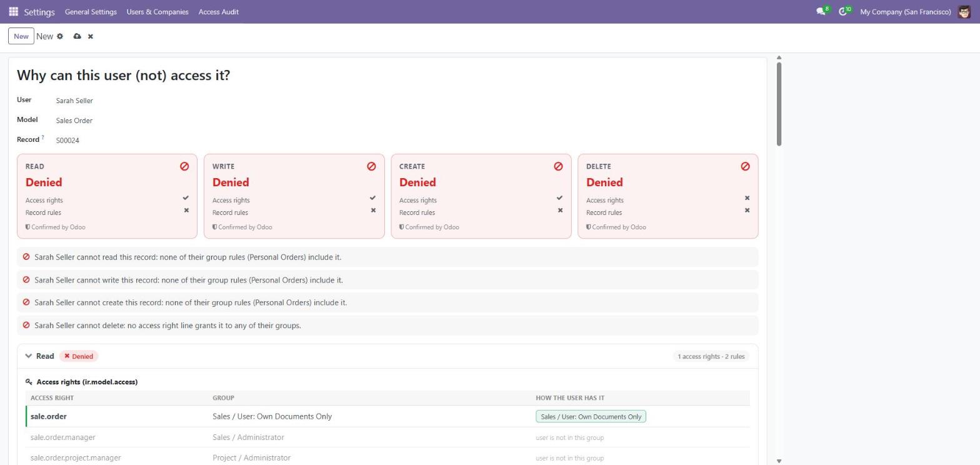980x465 pixels.
Task: Click the denied icon on CREATE card
Action: (x=558, y=166)
